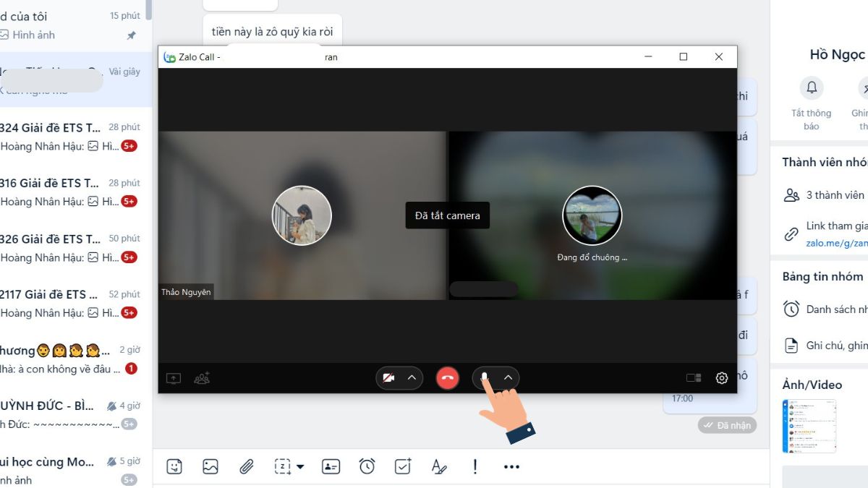Screen dimensions: 868x488
Task: Attach a file with the paperclip icon
Action: pyautogui.click(x=247, y=467)
